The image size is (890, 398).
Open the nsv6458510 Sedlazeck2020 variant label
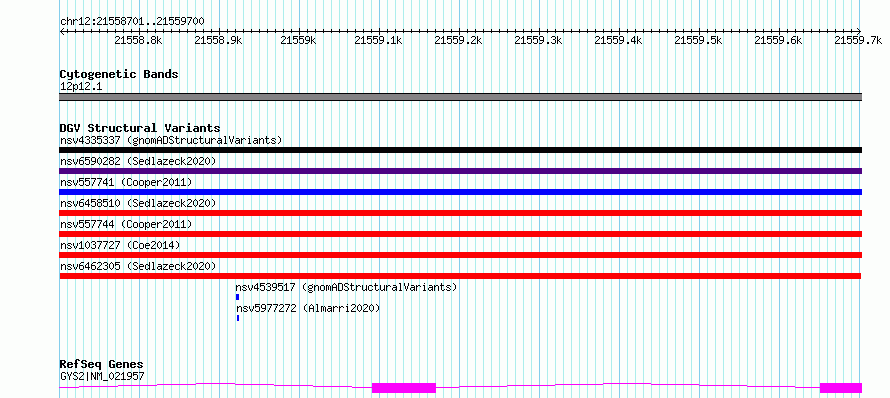pyautogui.click(x=138, y=203)
